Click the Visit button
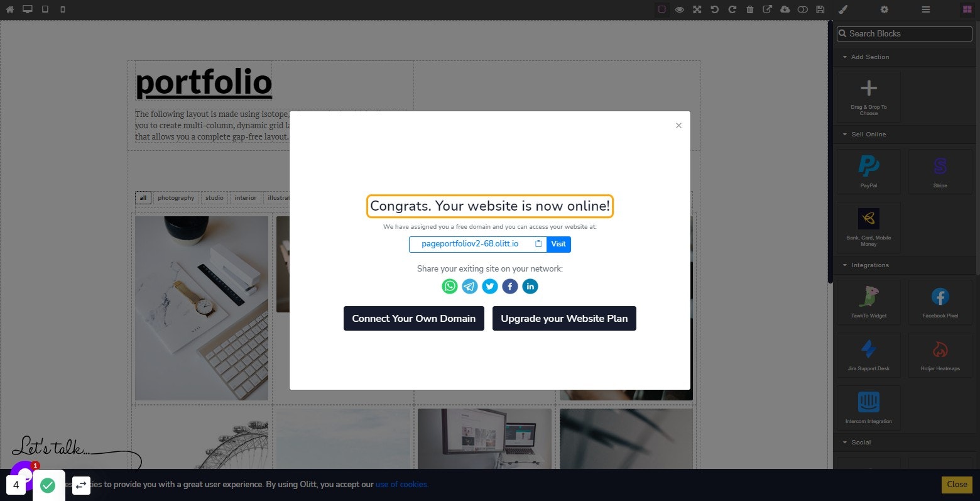Image resolution: width=980 pixels, height=501 pixels. 558,244
